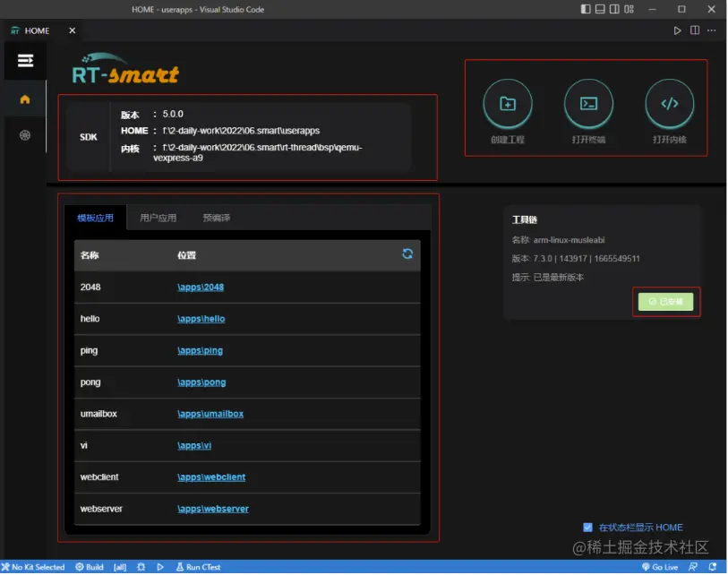Image resolution: width=728 pixels, height=575 pixels.
Task: Click the SDK version 5.0.0 value
Action: pos(173,114)
